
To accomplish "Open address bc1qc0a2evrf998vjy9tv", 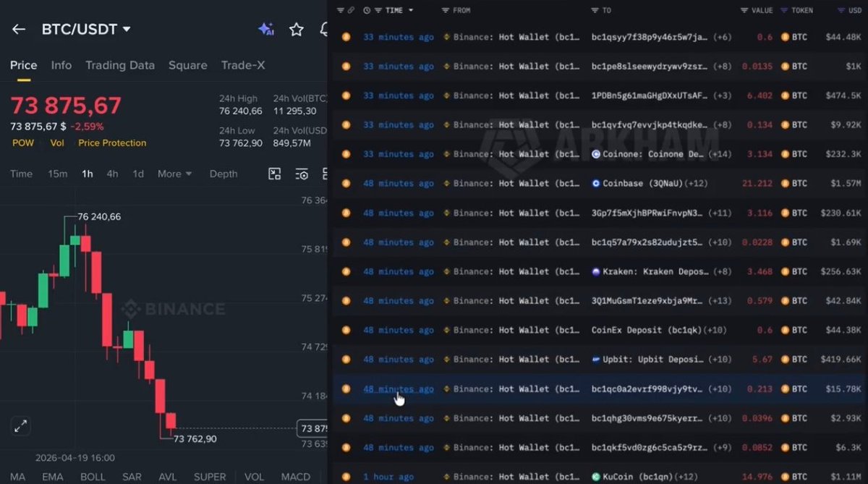I will click(647, 389).
